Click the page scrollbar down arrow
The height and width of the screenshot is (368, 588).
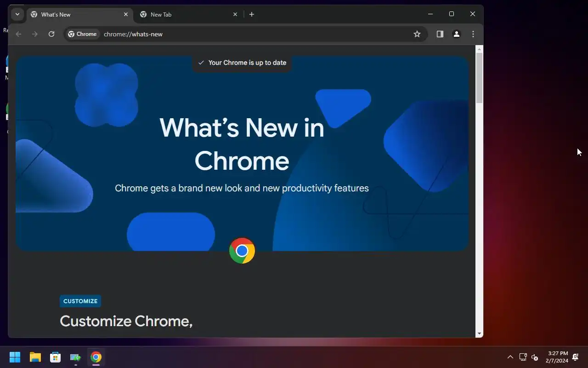click(x=480, y=334)
